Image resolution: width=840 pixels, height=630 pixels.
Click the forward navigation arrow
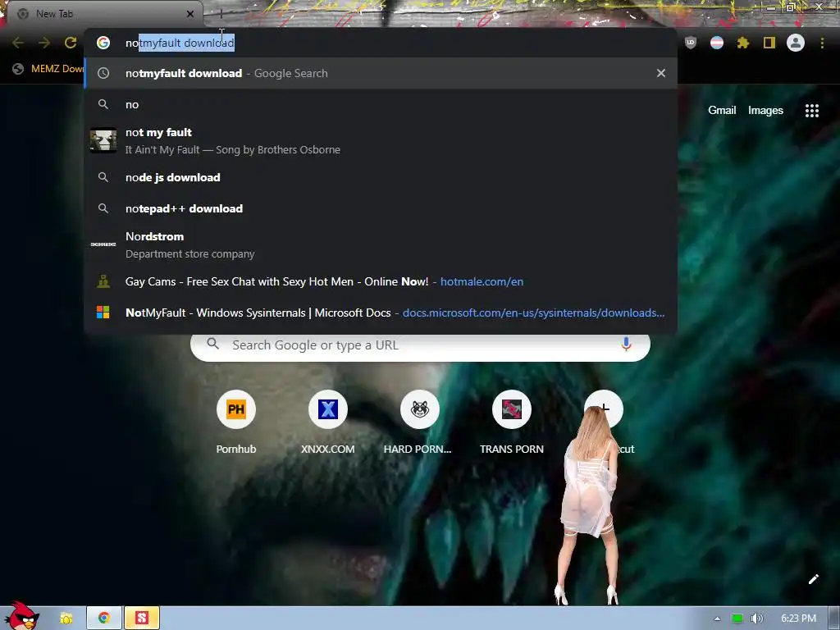44,43
